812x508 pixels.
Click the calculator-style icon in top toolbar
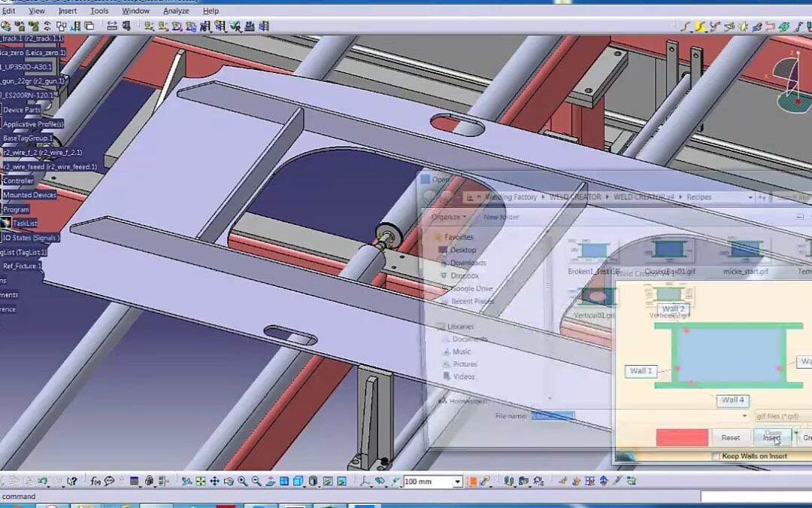(250, 26)
